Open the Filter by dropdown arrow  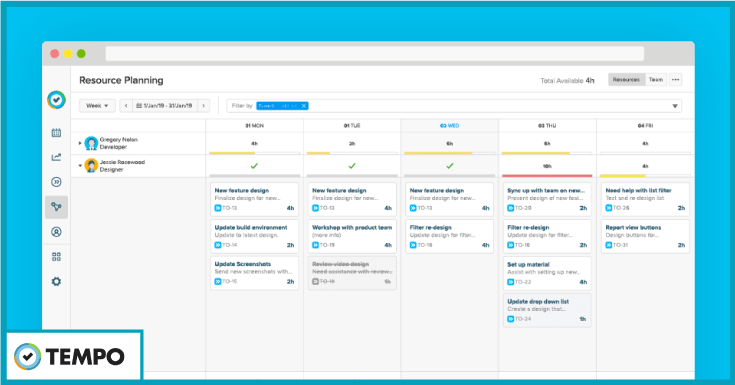tap(675, 106)
